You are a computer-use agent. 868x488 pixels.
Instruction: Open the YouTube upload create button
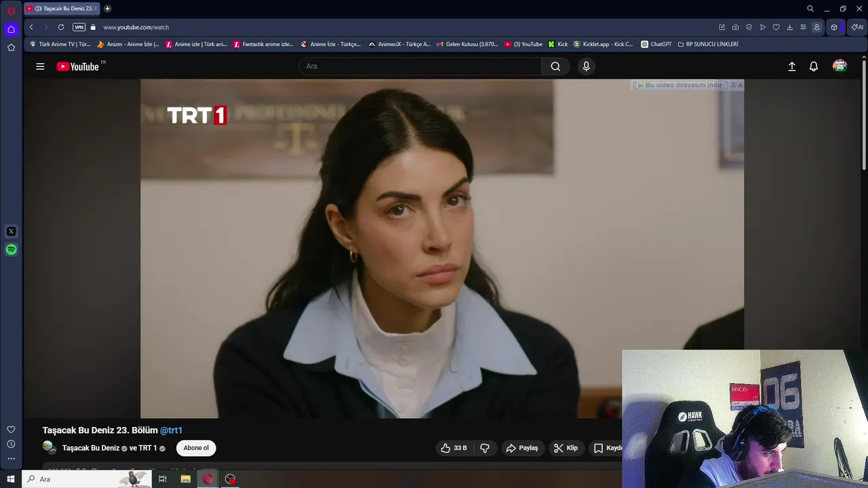click(791, 66)
